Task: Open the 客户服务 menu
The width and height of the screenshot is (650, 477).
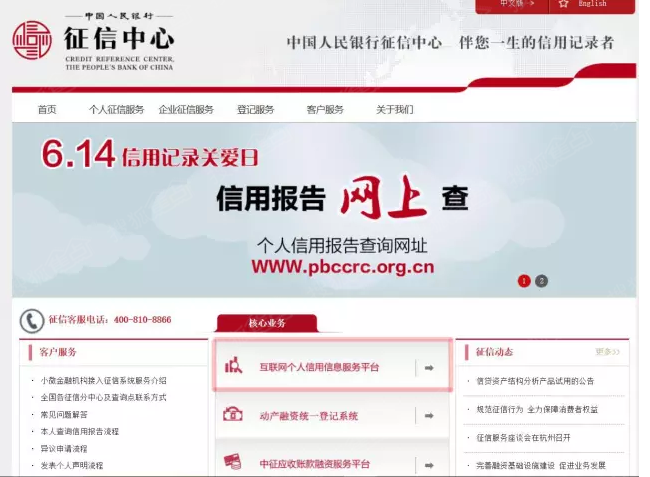Action: tap(325, 109)
